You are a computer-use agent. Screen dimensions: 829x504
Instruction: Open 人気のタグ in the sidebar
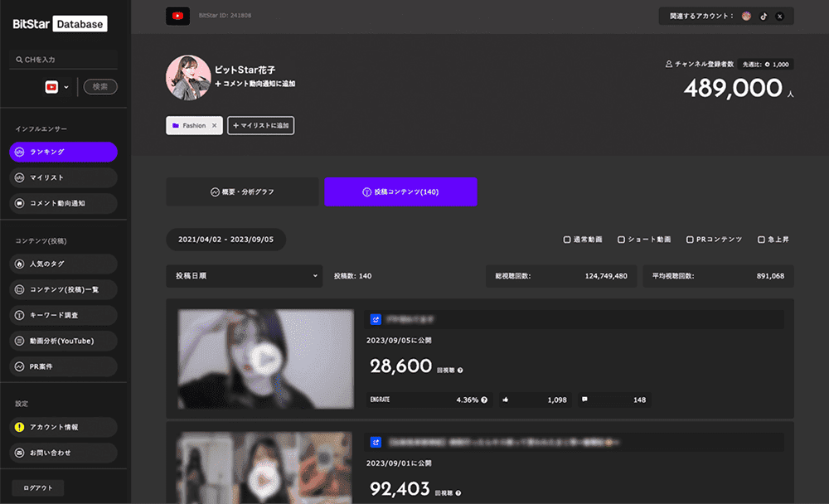tap(64, 264)
